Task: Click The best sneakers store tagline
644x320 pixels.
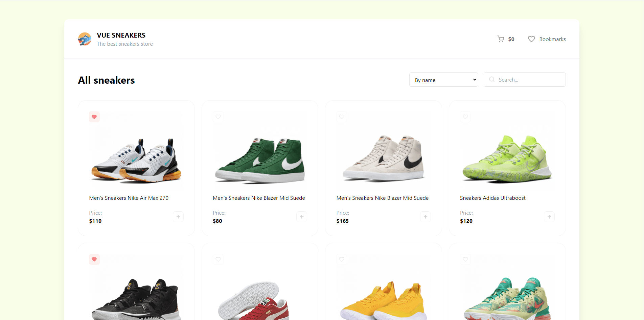Action: point(125,44)
